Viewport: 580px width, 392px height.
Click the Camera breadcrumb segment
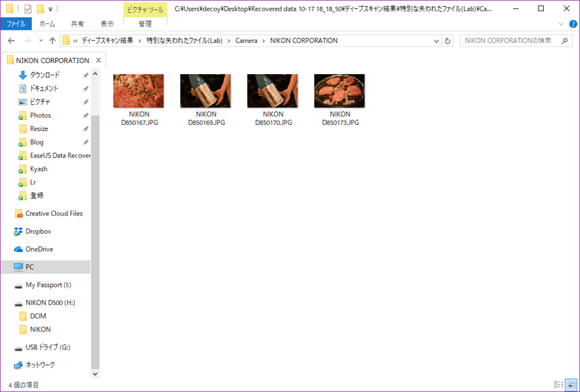pos(246,40)
